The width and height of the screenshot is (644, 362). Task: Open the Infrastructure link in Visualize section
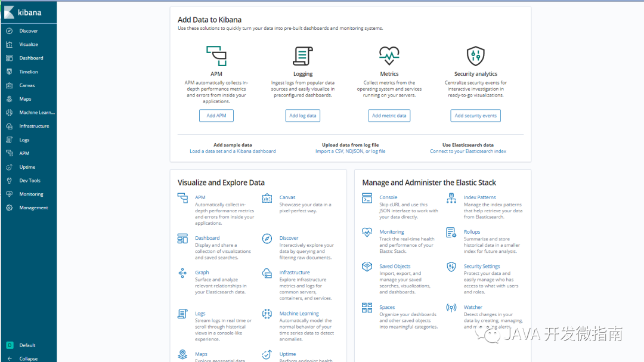tap(295, 273)
